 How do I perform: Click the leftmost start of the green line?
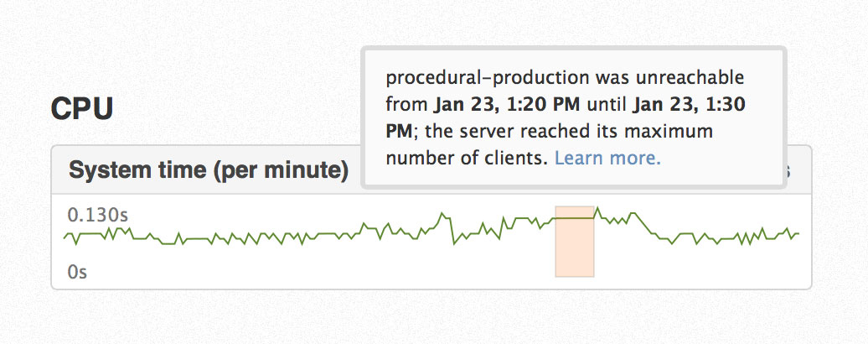coord(65,238)
